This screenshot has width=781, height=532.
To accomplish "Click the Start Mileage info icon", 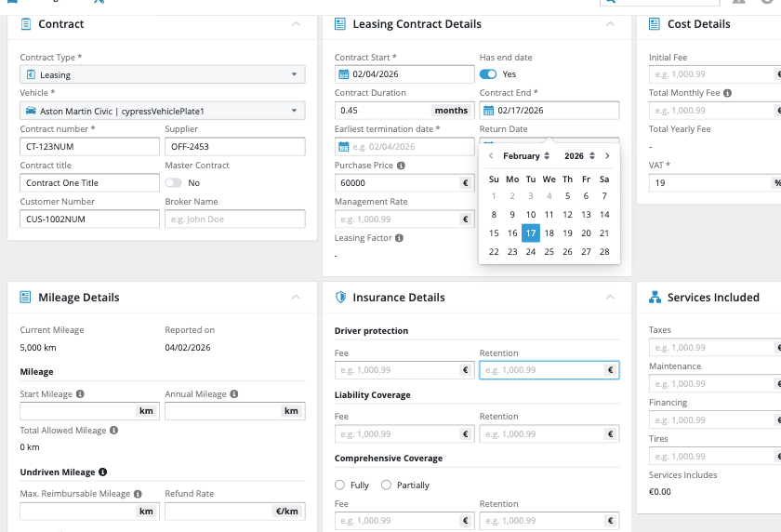I will (80, 394).
